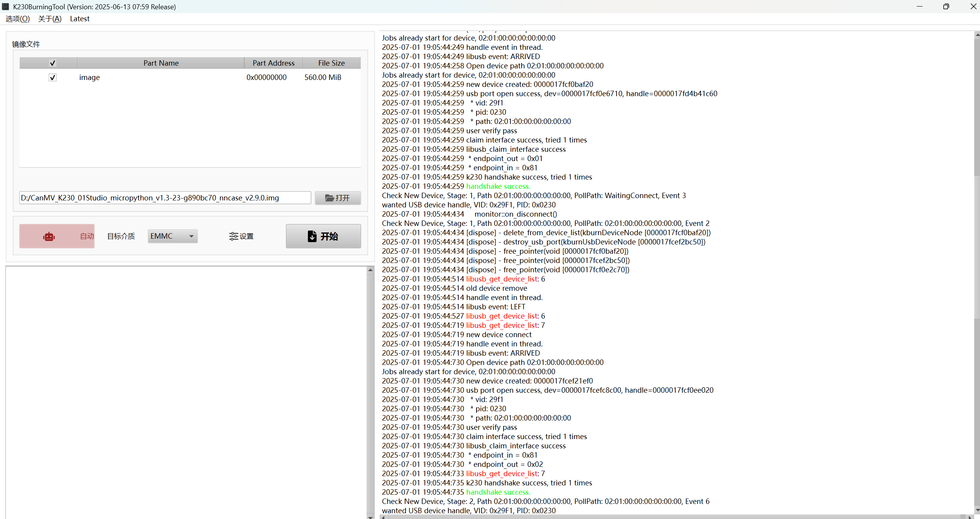Screen dimensions: 980x519
Task: Uncheck the image partition checkbox
Action: tap(52, 77)
